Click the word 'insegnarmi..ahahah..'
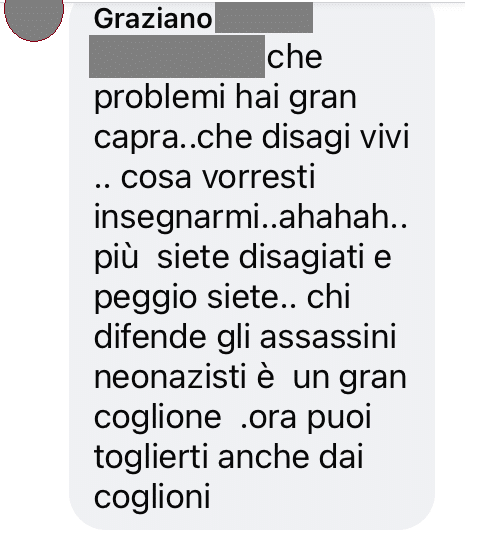 click(251, 218)
